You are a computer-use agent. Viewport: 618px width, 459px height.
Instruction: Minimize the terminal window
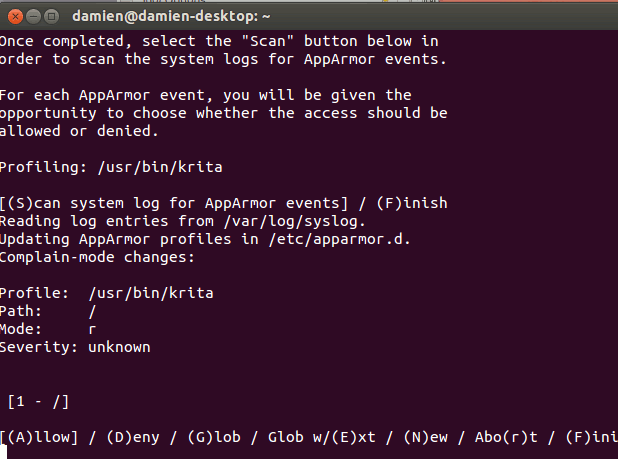pyautogui.click(x=32, y=16)
